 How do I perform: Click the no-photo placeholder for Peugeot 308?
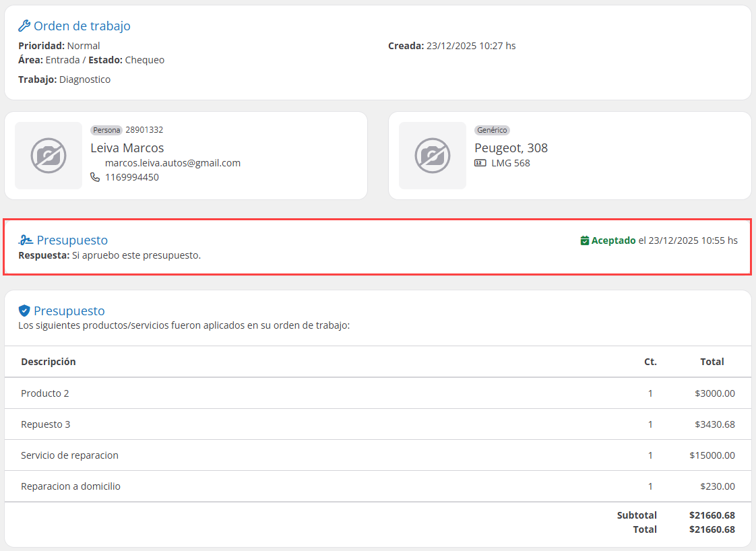pos(433,156)
